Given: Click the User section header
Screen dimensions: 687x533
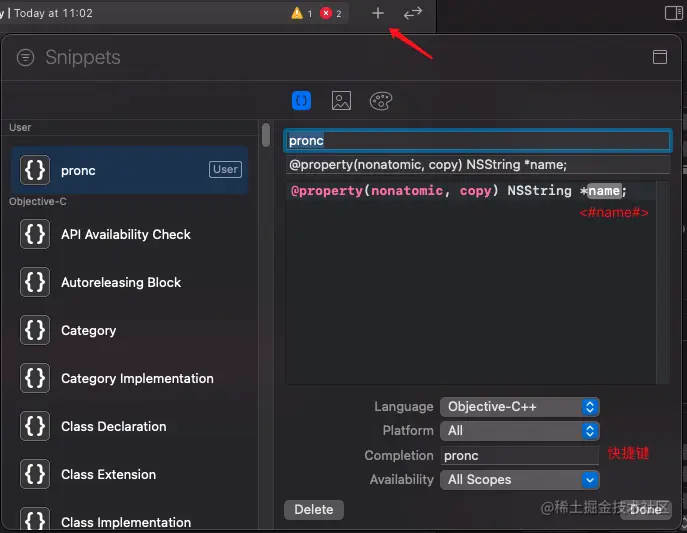Looking at the screenshot, I should click(x=20, y=127).
